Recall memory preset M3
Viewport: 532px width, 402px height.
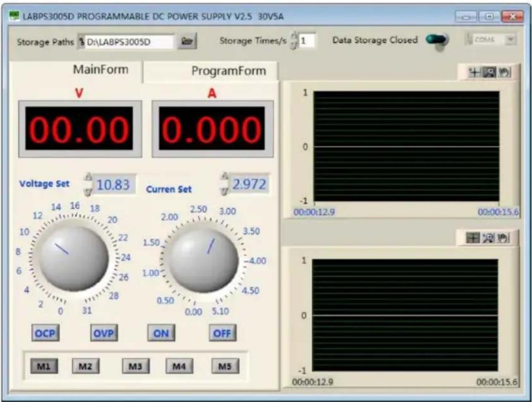[136, 366]
